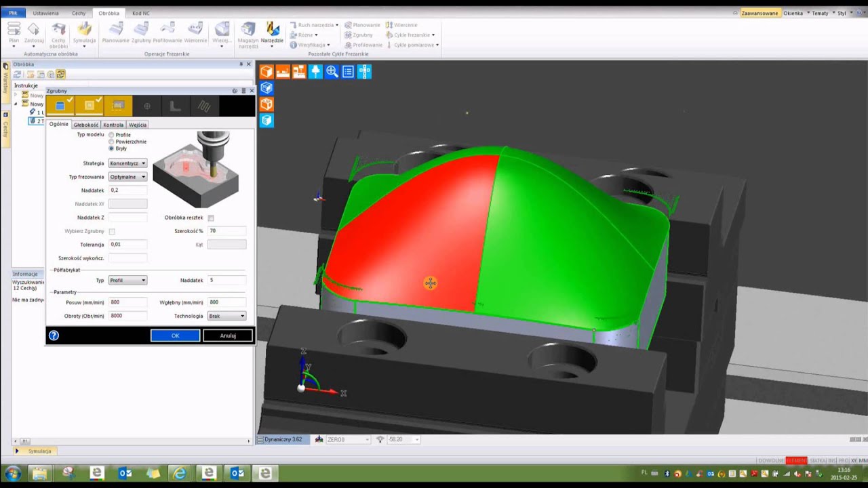
Task: Choose the Zgrubny operation in Operacje Frezarskie
Action: tap(141, 32)
